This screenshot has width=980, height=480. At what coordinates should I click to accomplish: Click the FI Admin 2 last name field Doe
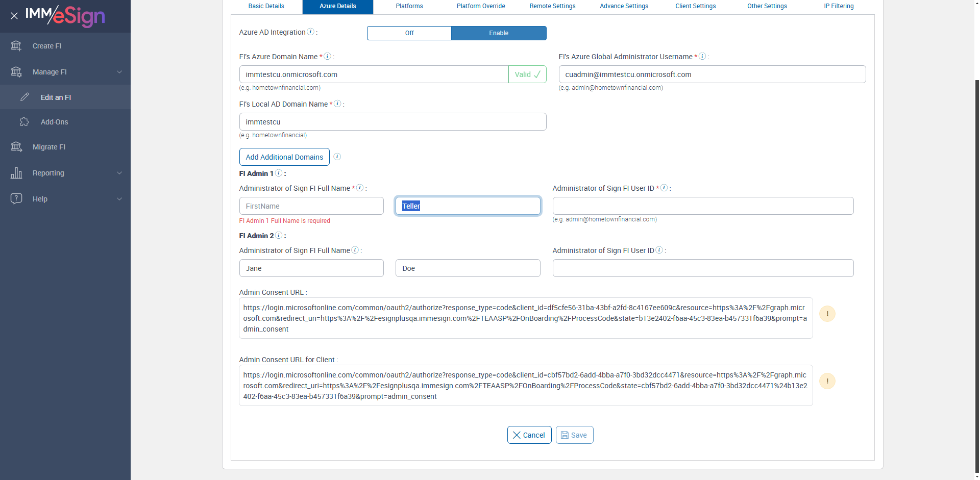[x=468, y=268]
